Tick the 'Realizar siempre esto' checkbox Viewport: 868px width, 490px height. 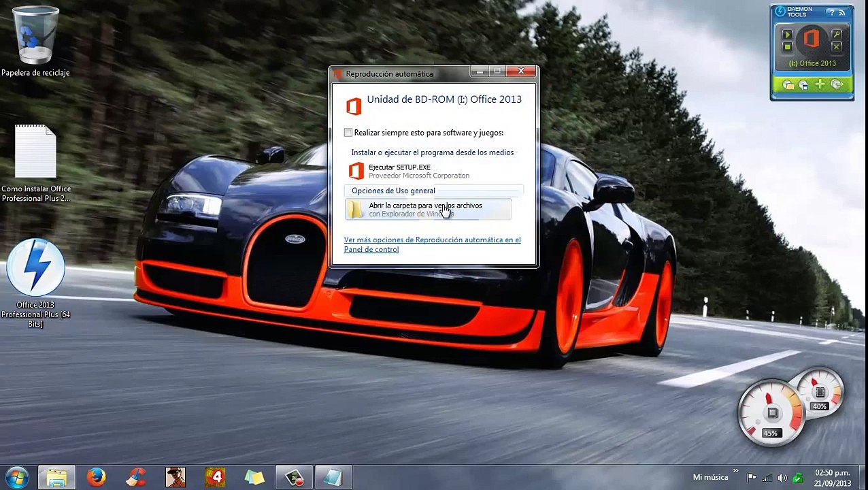pyautogui.click(x=348, y=133)
